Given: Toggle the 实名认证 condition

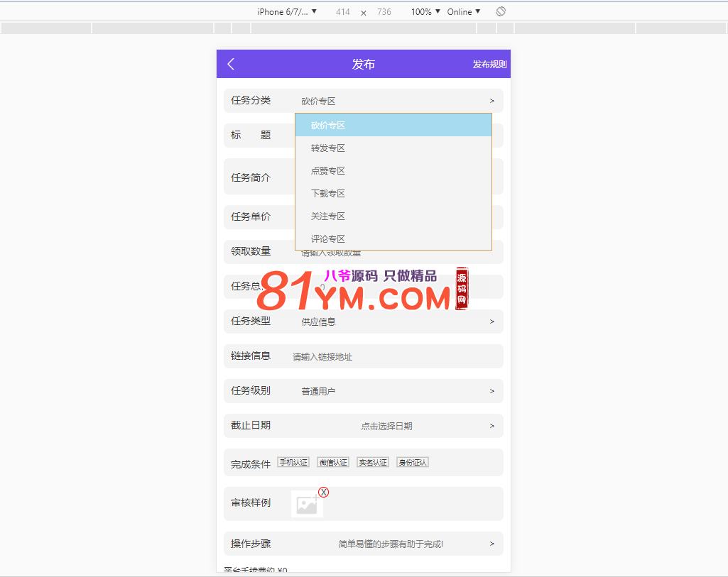Looking at the screenshot, I should [x=373, y=463].
